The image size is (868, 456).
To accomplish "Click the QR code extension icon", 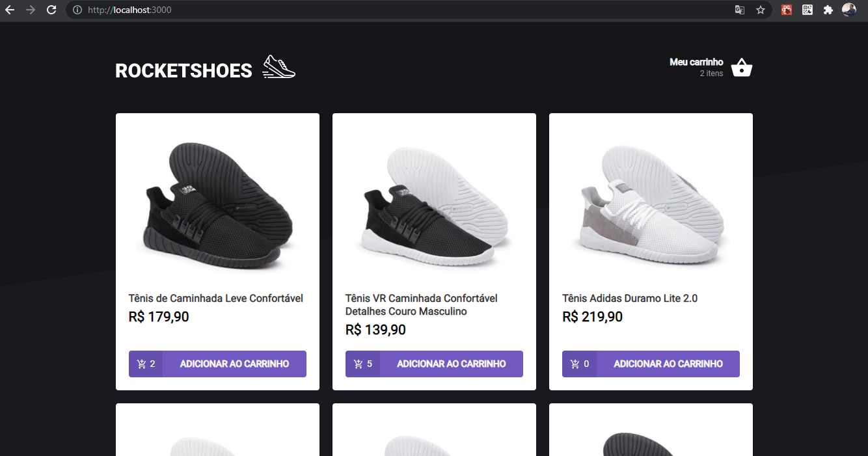I will [807, 10].
